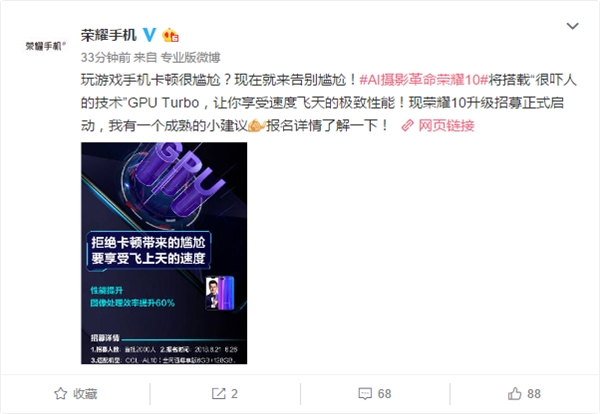Image resolution: width=600 pixels, height=414 pixels.
Task: Click the 荣耀手机 avatar logo
Action: [46, 46]
